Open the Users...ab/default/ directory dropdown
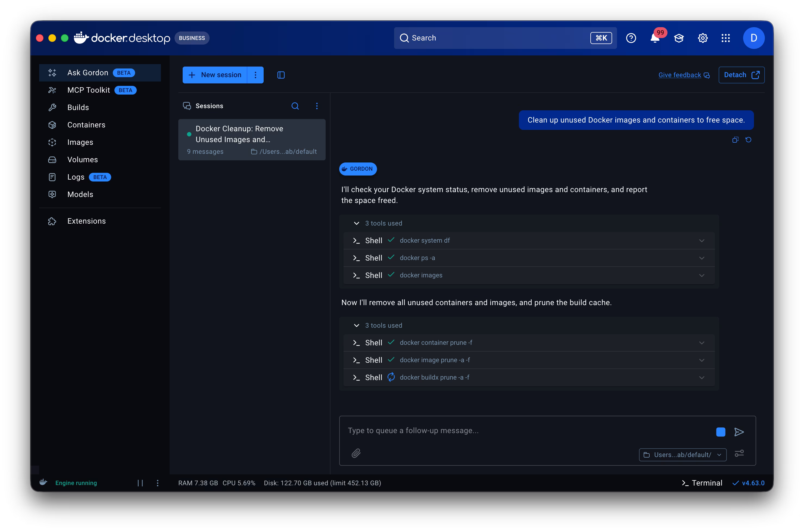 point(682,455)
